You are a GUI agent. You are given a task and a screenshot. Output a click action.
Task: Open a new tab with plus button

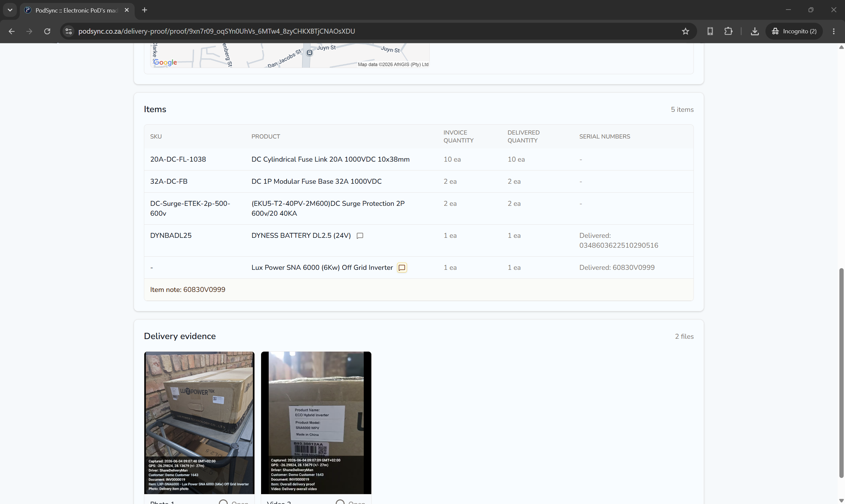coord(144,10)
